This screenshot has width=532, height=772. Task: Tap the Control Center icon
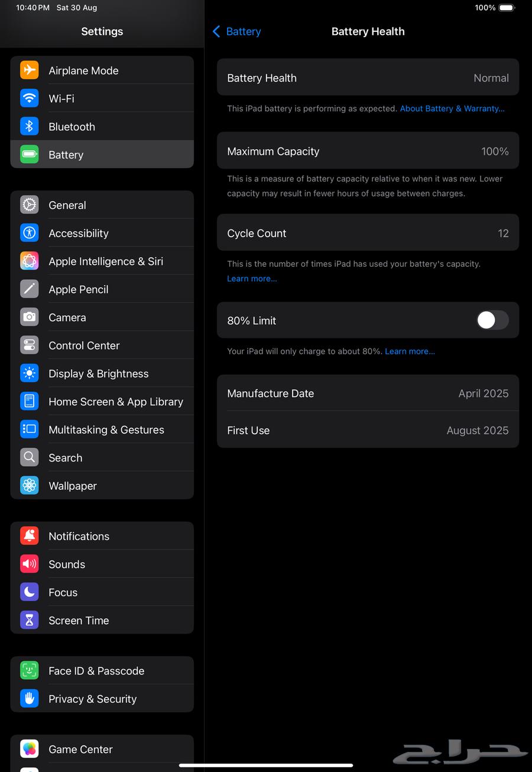30,345
